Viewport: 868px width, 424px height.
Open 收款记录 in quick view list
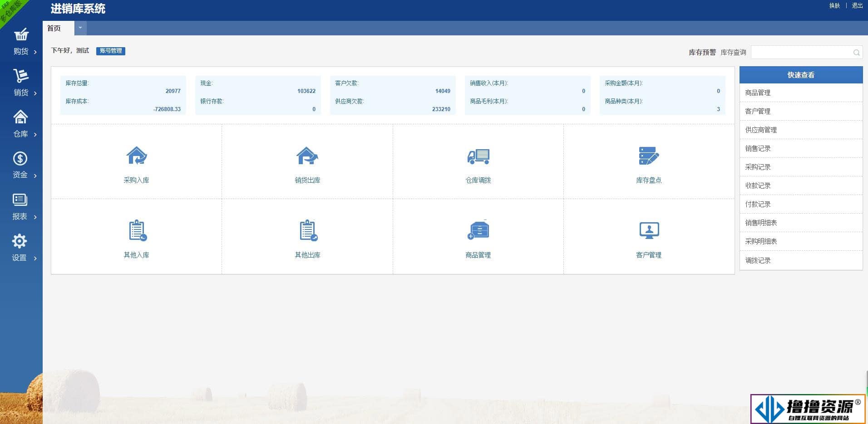click(801, 185)
